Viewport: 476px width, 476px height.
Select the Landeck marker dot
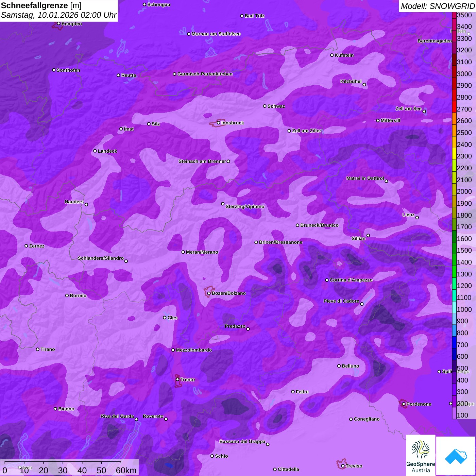coord(95,151)
